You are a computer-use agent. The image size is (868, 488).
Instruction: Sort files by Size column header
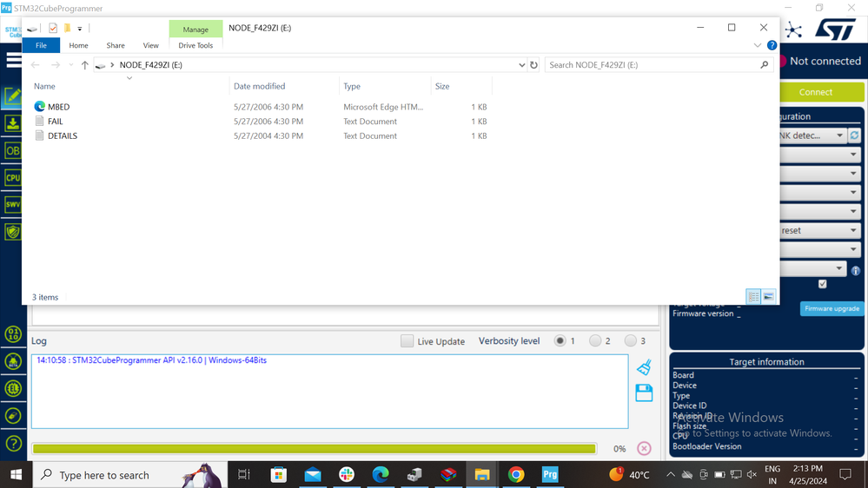click(x=461, y=86)
